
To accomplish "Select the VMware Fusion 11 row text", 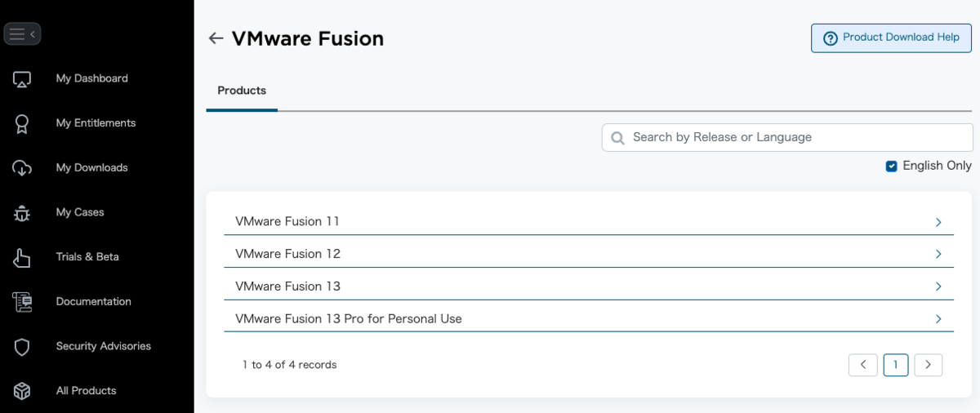I will (287, 221).
